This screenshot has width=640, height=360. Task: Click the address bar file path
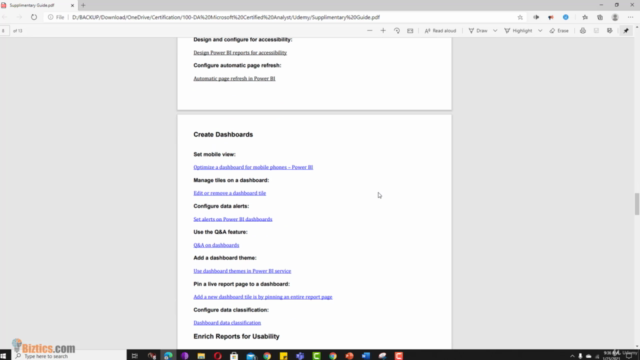pyautogui.click(x=226, y=17)
